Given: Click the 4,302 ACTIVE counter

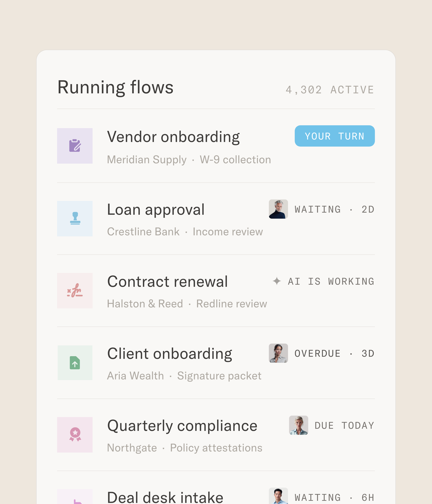Looking at the screenshot, I should click(x=330, y=90).
